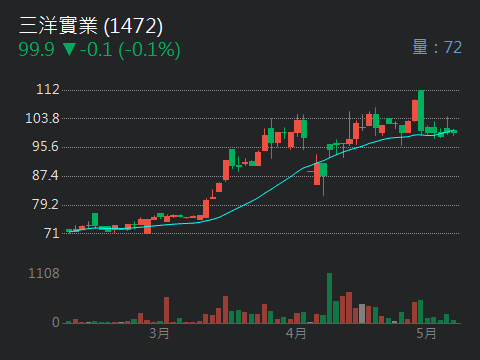Click the 0 volume axis label
The width and height of the screenshot is (480, 360).
(56, 322)
